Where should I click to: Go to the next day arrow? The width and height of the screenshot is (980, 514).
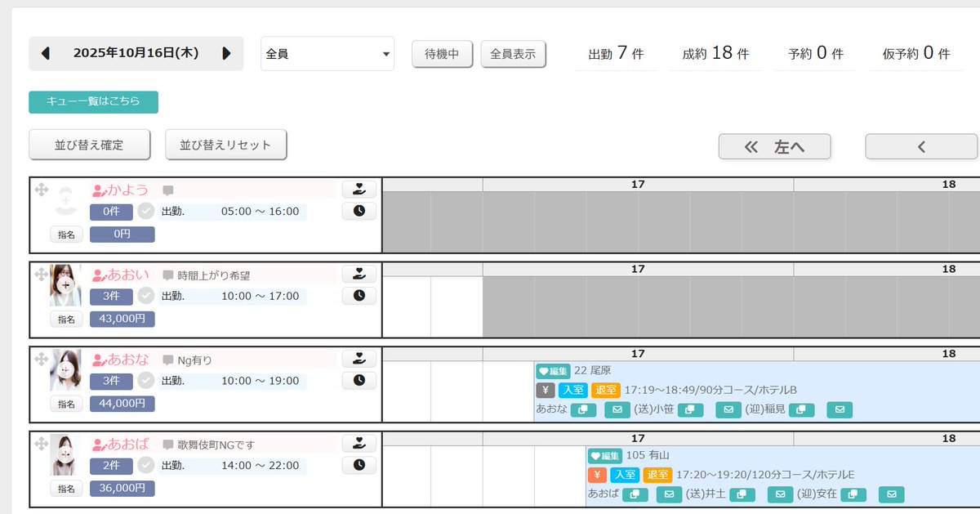coord(226,53)
